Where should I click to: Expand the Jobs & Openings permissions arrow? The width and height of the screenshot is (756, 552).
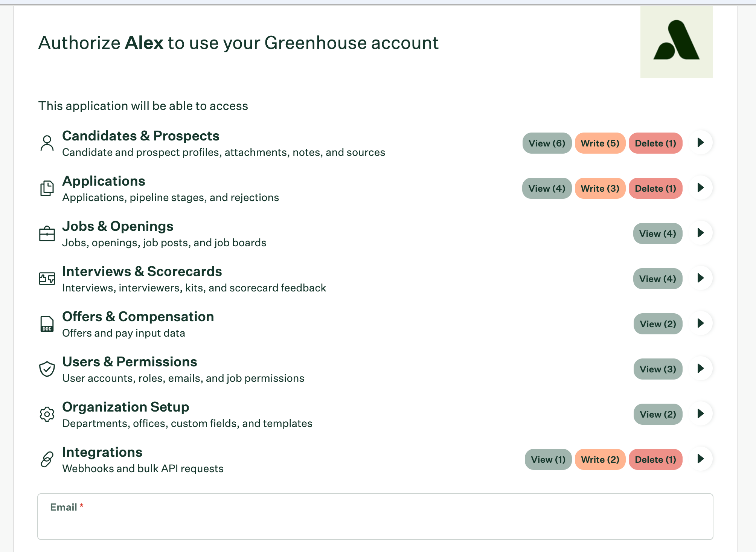(x=701, y=233)
